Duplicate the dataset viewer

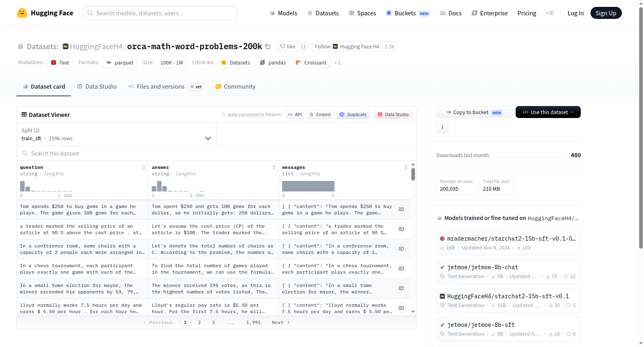coord(353,114)
